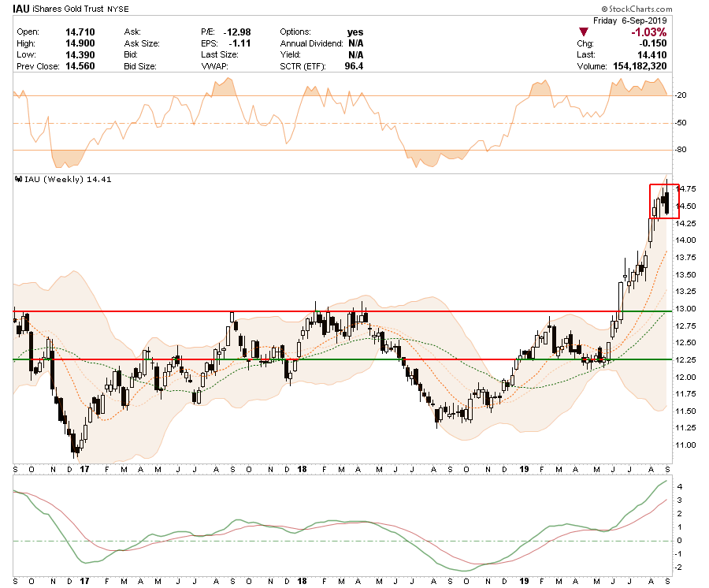Viewport: 709px width, 588px height.
Task: Click the 12.00 price axis label
Action: [x=685, y=377]
